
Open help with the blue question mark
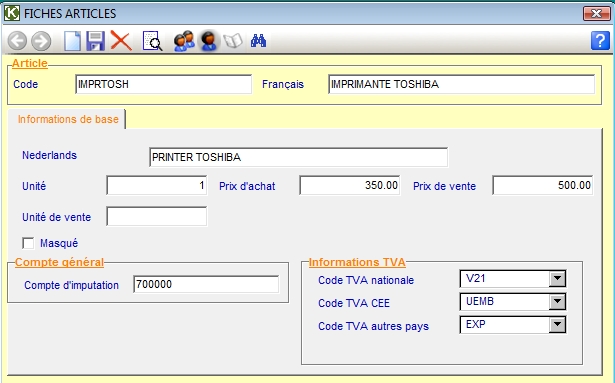pos(600,40)
